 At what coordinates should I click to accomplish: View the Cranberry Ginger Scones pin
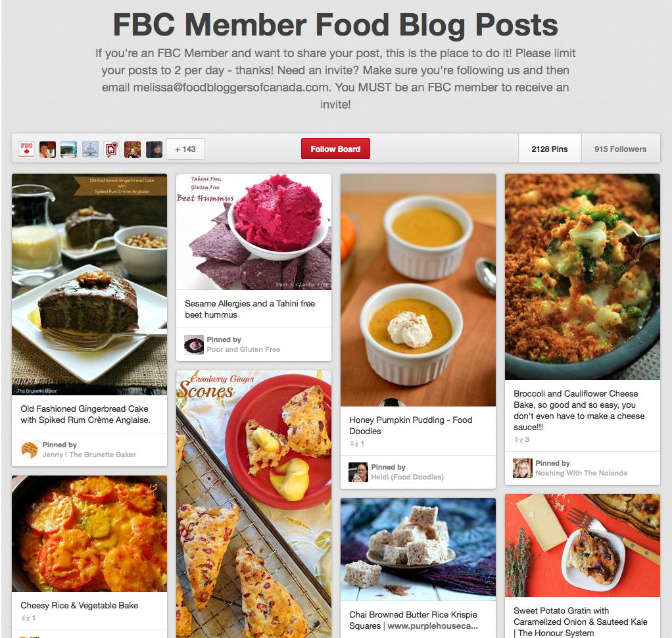(x=254, y=504)
